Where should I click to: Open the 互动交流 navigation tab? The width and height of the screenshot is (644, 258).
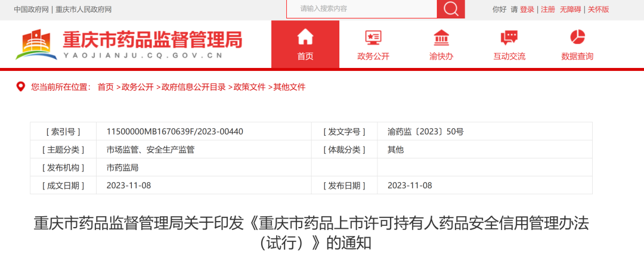tap(509, 44)
